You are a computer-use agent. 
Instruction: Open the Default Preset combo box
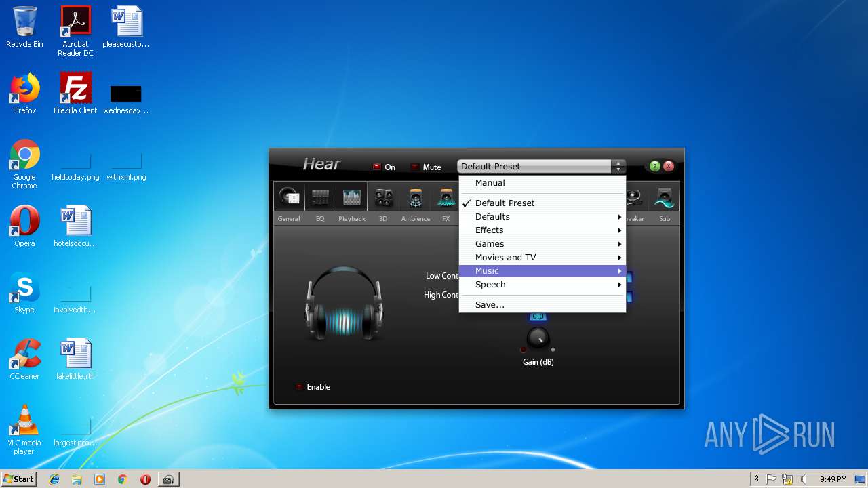(541, 167)
